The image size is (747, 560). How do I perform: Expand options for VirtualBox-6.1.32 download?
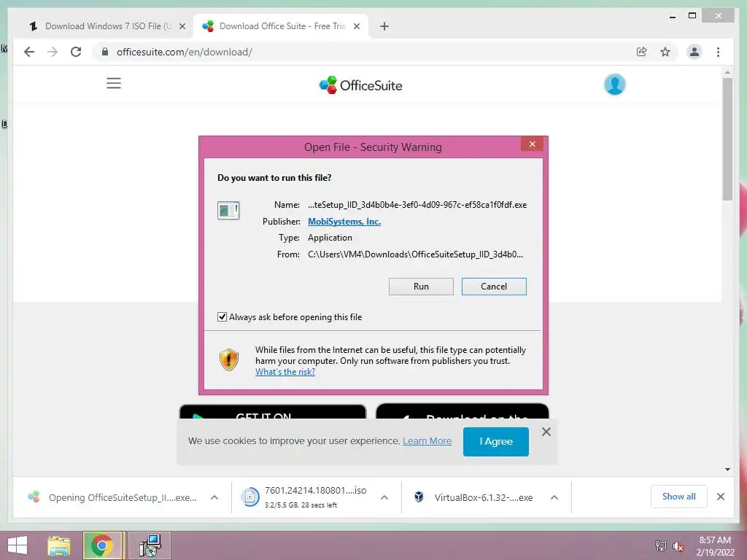[x=554, y=497]
